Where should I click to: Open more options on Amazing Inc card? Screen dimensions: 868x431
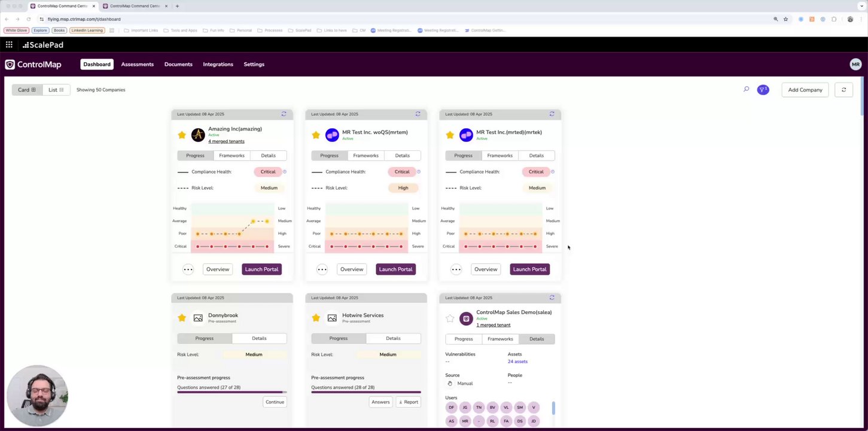188,269
